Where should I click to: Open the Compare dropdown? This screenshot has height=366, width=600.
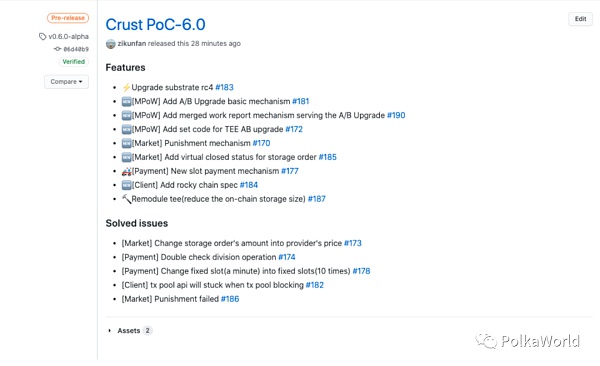pos(67,82)
